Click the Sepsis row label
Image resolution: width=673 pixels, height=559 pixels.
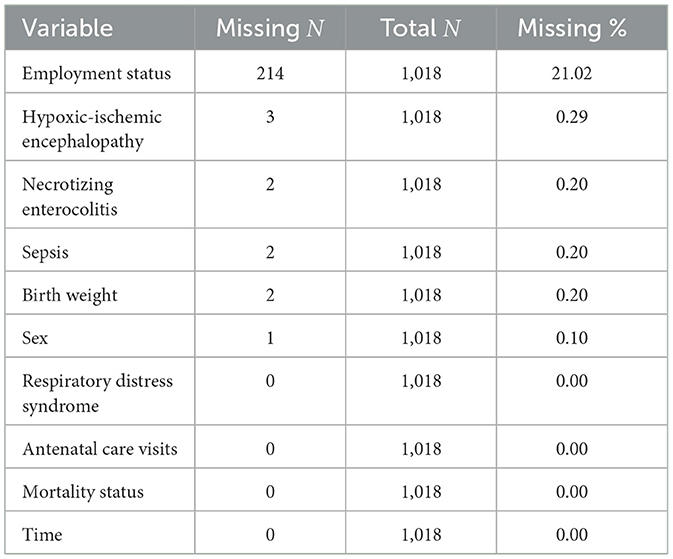pos(45,252)
